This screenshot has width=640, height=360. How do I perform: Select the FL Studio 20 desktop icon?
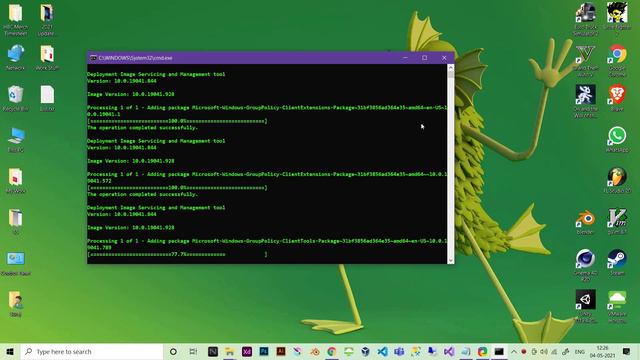click(617, 180)
